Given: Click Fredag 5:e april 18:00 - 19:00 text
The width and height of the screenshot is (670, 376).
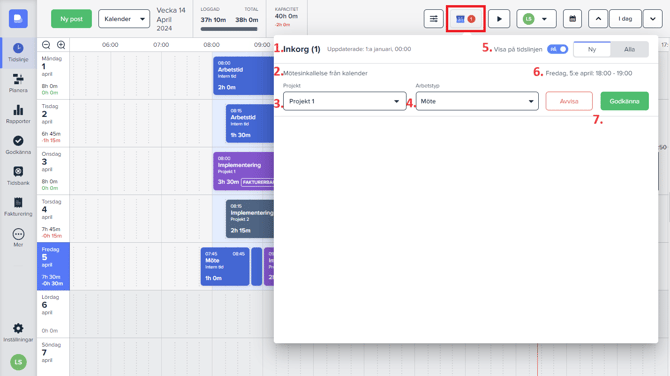Looking at the screenshot, I should click(589, 73).
